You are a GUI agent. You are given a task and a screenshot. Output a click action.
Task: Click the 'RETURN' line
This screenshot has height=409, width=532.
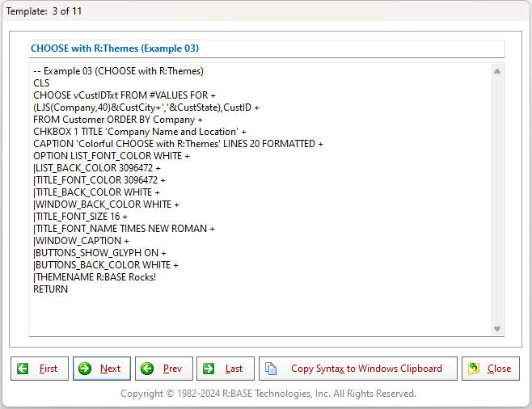click(51, 289)
